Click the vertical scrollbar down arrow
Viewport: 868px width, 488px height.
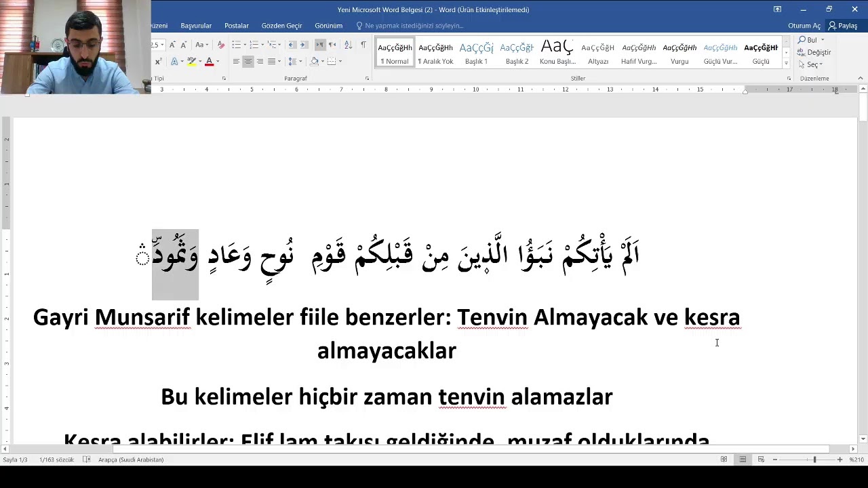[863, 439]
